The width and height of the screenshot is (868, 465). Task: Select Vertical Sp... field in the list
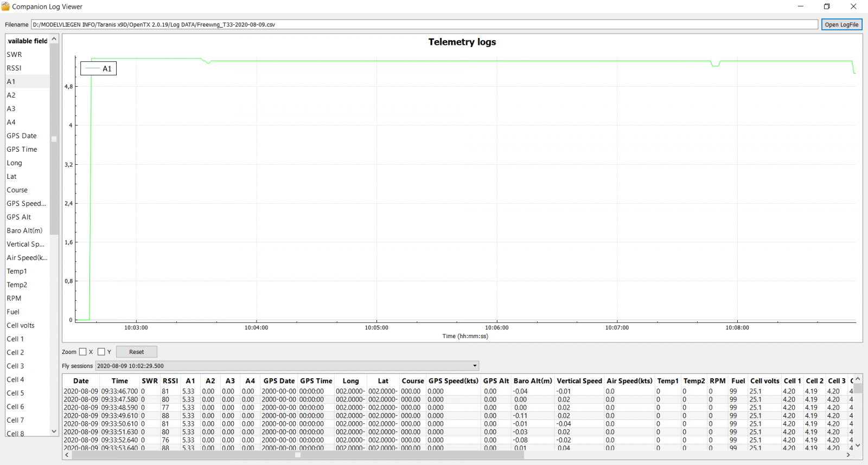click(x=28, y=244)
